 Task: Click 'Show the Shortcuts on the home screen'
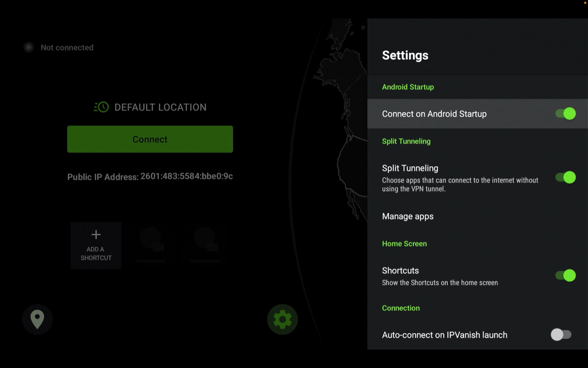click(440, 283)
